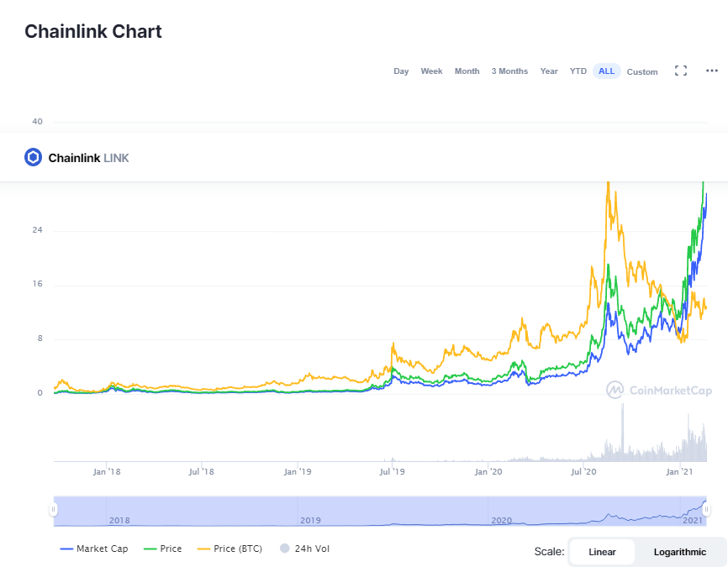Screen dimensions: 728x567
Task: Open the Custom date range picker
Action: [642, 72]
